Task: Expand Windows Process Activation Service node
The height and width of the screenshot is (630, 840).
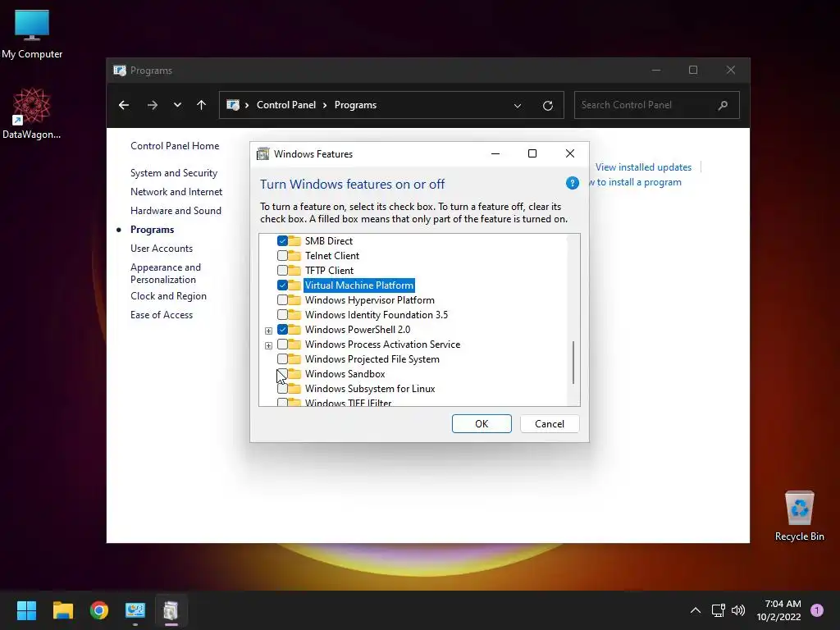Action: pos(268,345)
